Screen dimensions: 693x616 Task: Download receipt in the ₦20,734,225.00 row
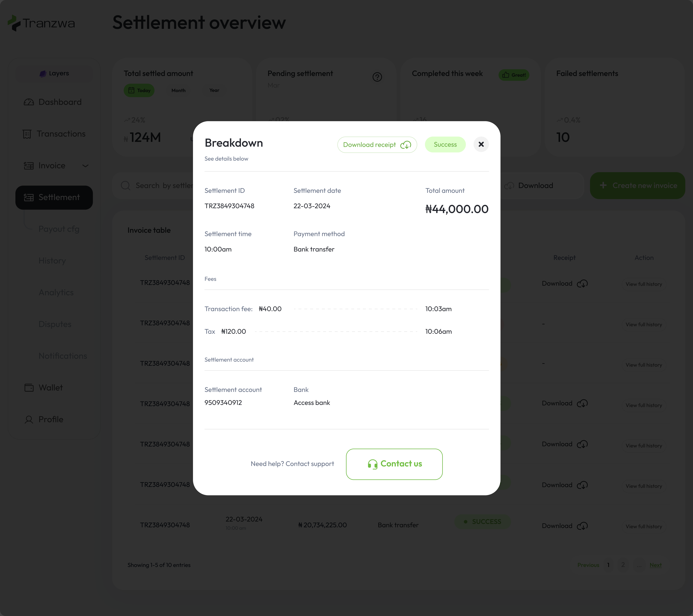pyautogui.click(x=565, y=526)
